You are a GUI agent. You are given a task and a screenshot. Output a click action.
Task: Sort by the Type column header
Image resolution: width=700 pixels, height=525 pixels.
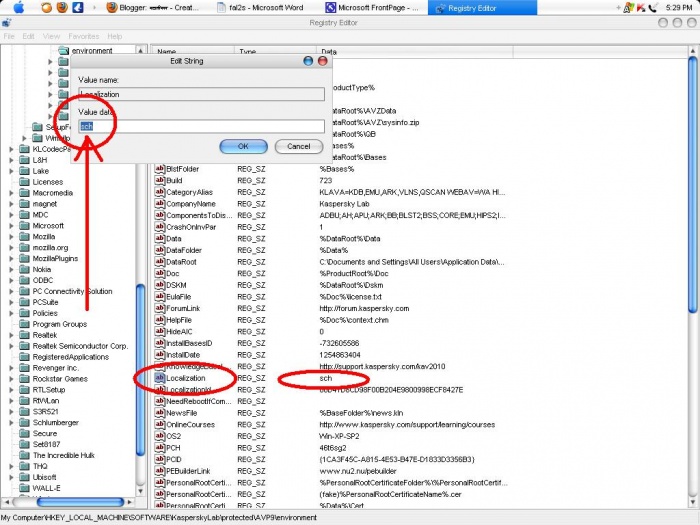pyautogui.click(x=275, y=51)
